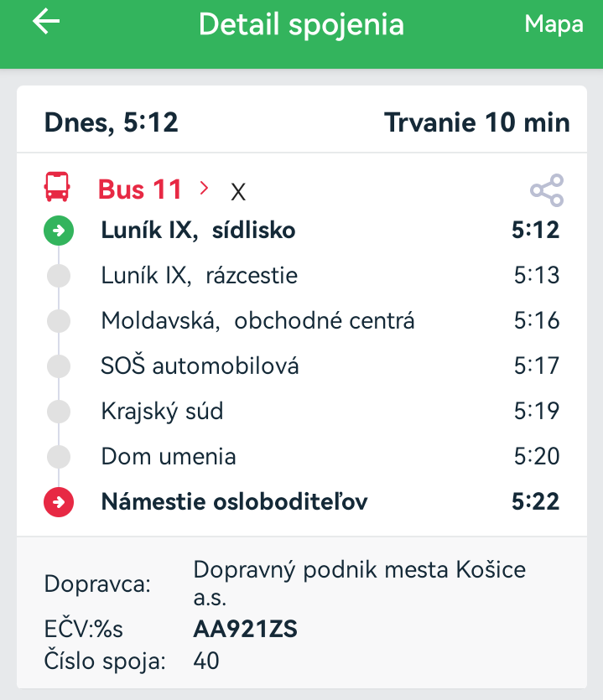Tap the grey marker beside Dom umenia

pyautogui.click(x=59, y=457)
